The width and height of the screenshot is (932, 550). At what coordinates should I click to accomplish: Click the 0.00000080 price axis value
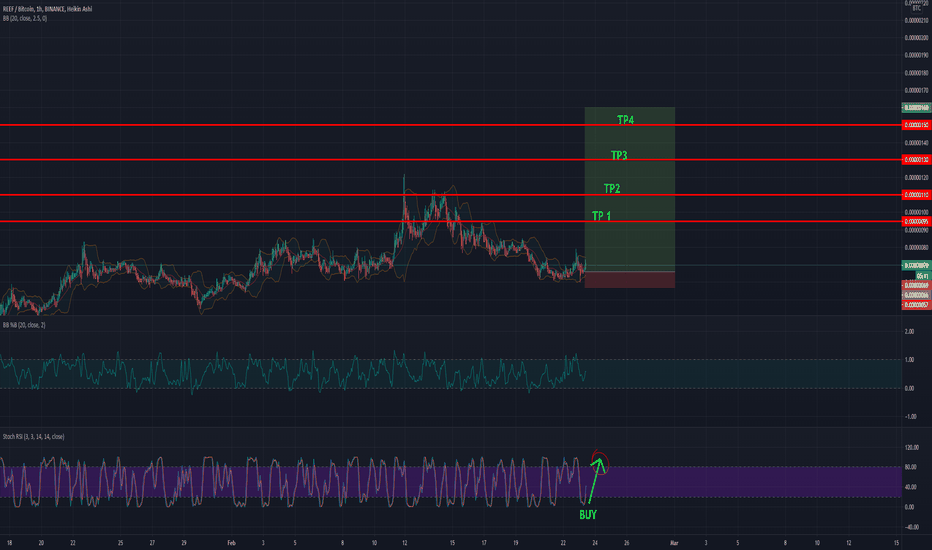(916, 247)
